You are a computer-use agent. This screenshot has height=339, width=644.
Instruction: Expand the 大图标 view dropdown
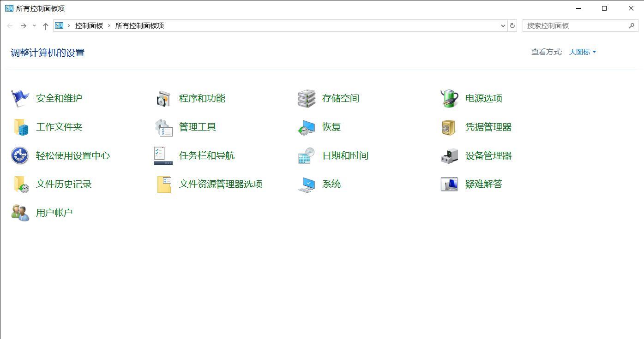point(582,52)
